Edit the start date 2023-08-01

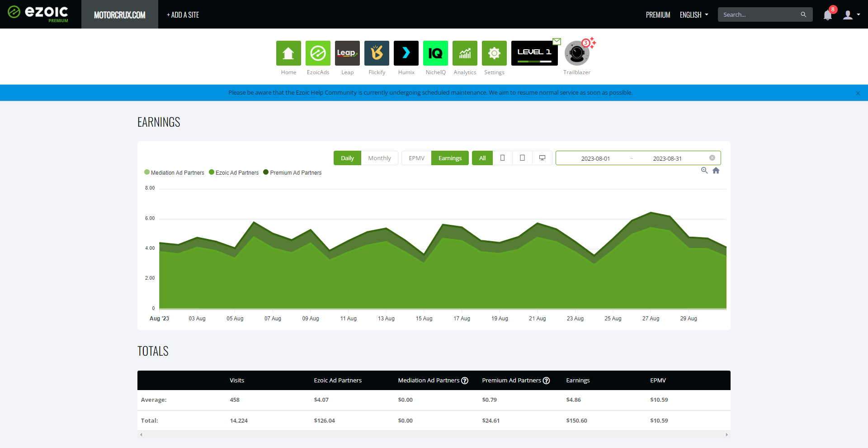595,158
